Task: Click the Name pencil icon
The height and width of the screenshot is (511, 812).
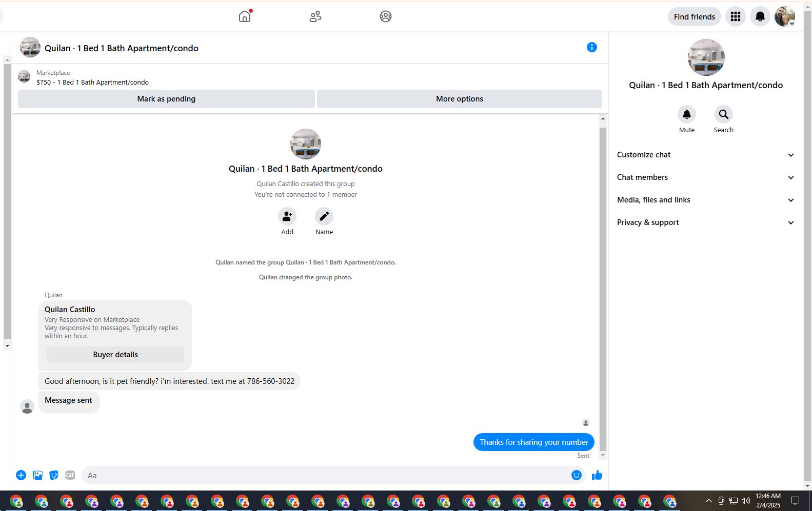Action: tap(324, 216)
